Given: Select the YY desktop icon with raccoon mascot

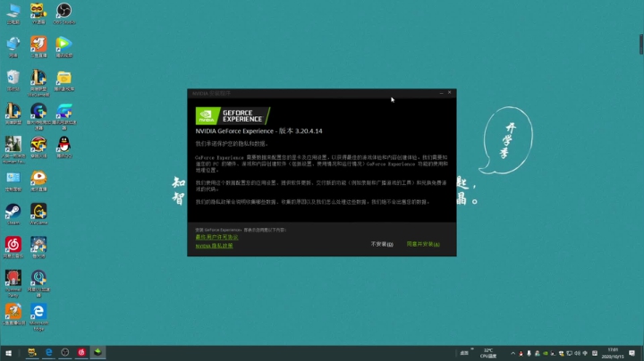Looking at the screenshot, I should pyautogui.click(x=38, y=13).
